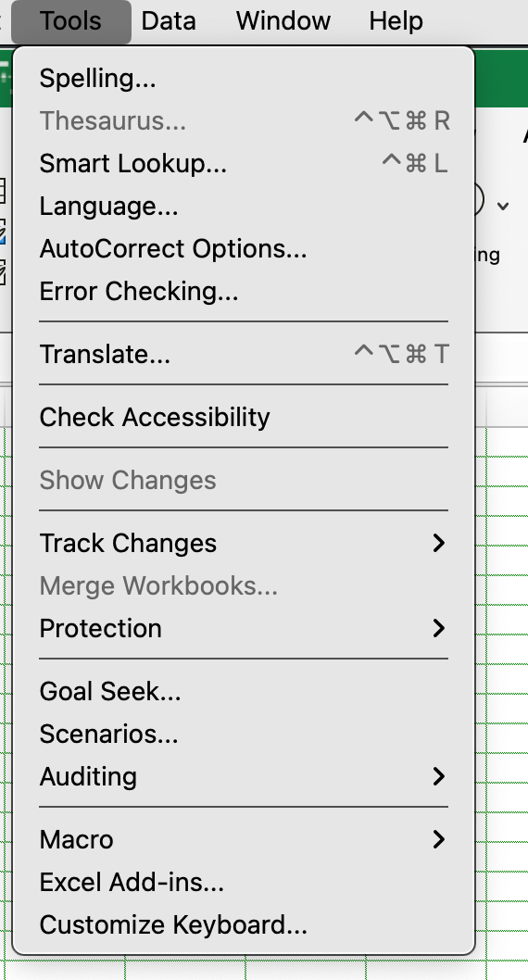Open Spelling check from Tools menu
This screenshot has height=980, width=528.
coord(244,79)
